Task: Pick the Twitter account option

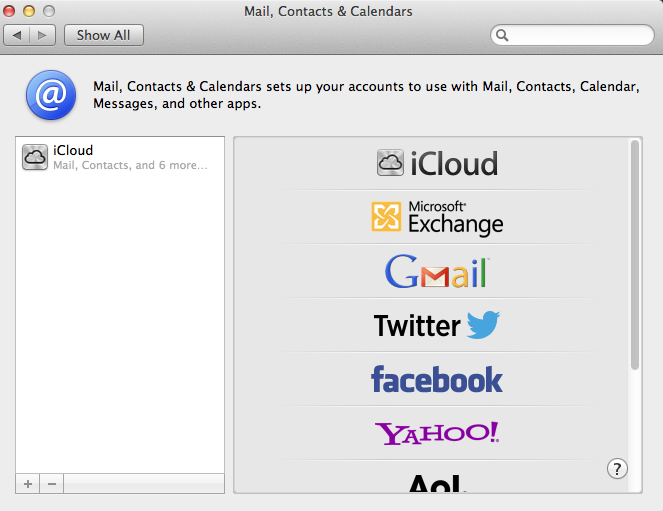Action: [x=437, y=325]
